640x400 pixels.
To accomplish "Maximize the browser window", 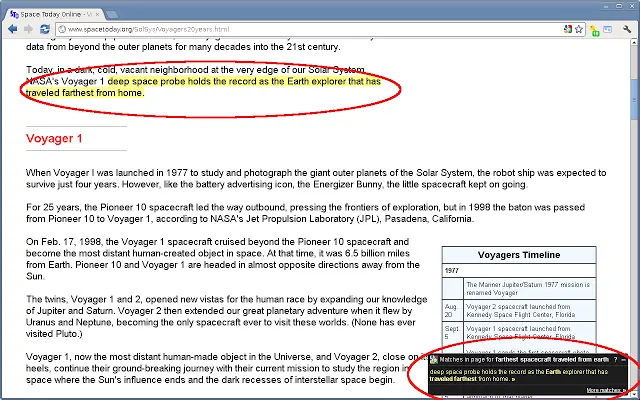I will [x=619, y=6].
